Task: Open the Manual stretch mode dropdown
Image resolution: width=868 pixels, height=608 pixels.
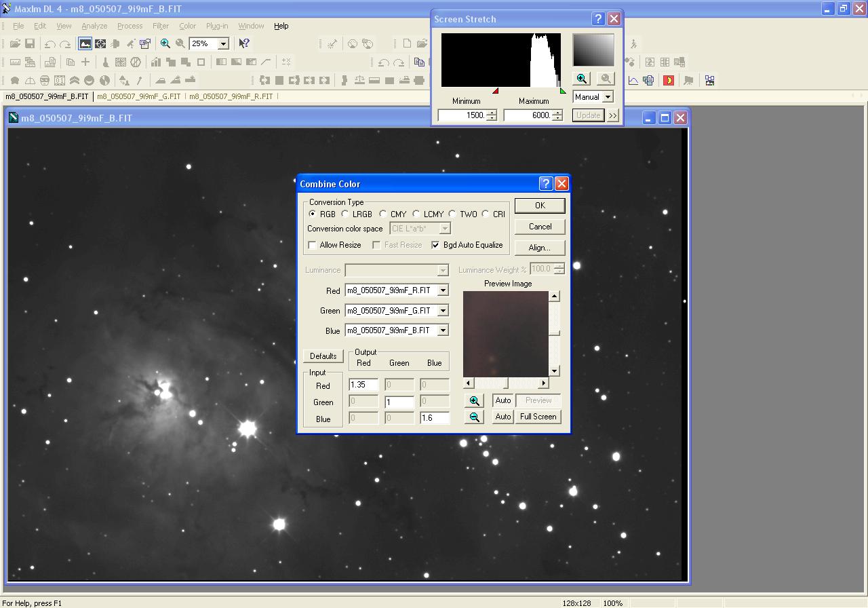Action: pyautogui.click(x=608, y=97)
